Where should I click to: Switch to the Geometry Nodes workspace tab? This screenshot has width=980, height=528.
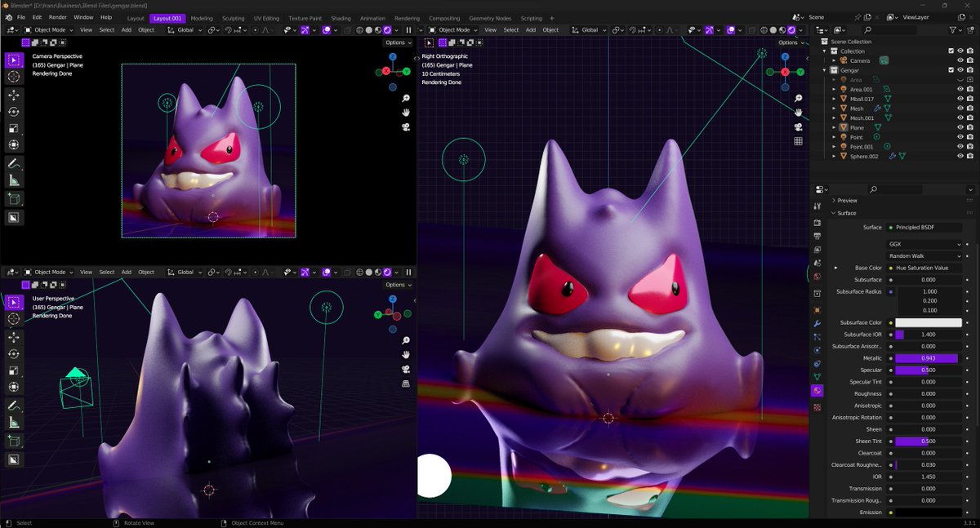[x=490, y=18]
